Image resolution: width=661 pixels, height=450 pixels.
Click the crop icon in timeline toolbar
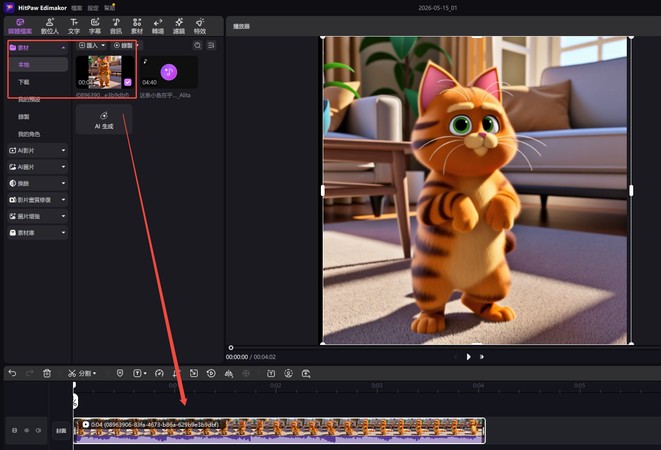(176, 373)
